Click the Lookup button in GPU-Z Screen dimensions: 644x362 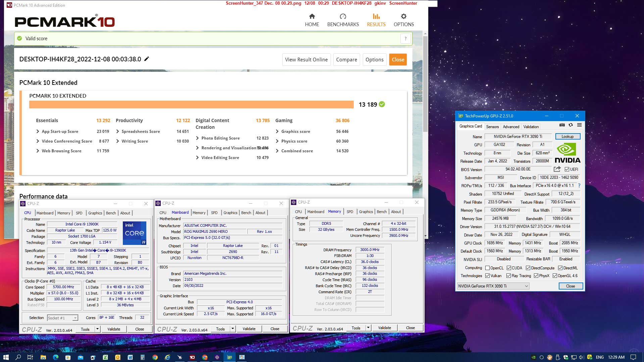pyautogui.click(x=567, y=137)
